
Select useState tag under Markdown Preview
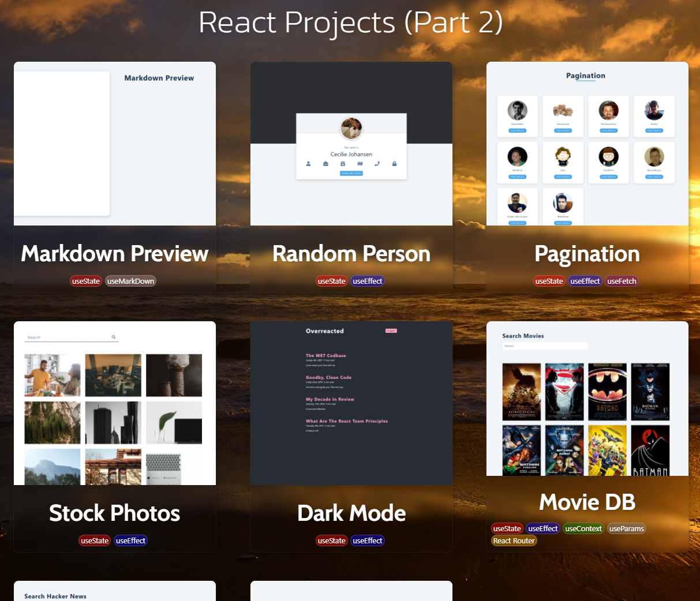coord(86,281)
